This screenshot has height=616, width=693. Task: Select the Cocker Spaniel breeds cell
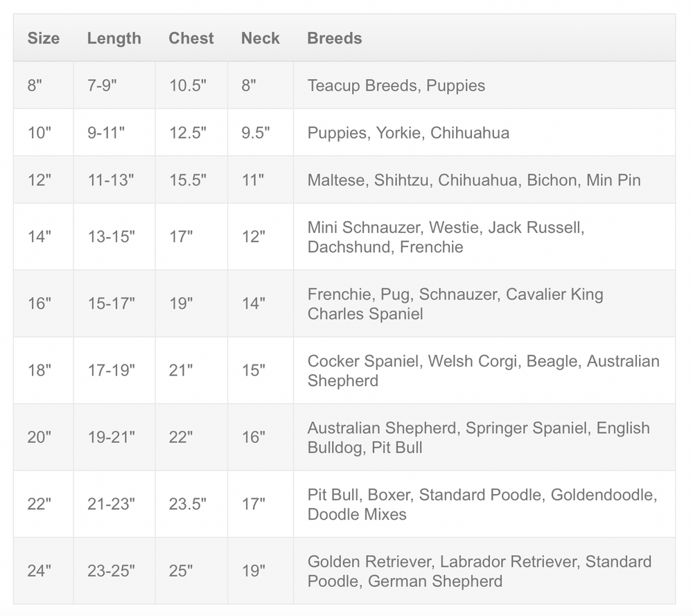click(x=483, y=370)
